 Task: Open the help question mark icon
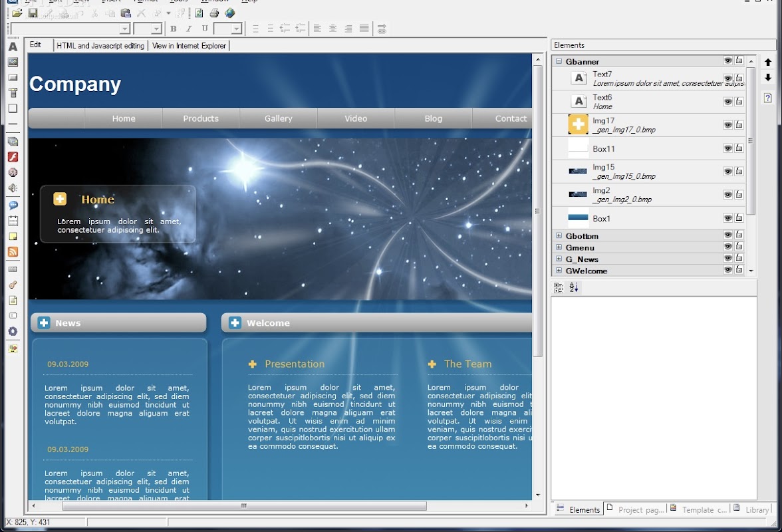click(768, 98)
